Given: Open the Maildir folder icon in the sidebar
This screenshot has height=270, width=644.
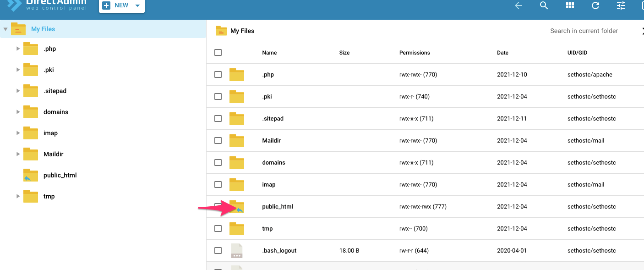Looking at the screenshot, I should coord(30,154).
